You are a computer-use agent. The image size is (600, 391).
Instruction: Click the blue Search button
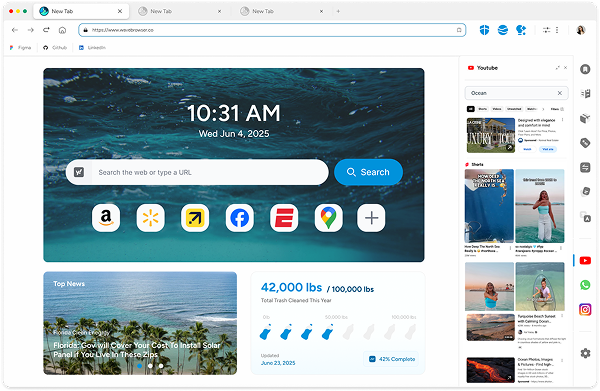368,172
